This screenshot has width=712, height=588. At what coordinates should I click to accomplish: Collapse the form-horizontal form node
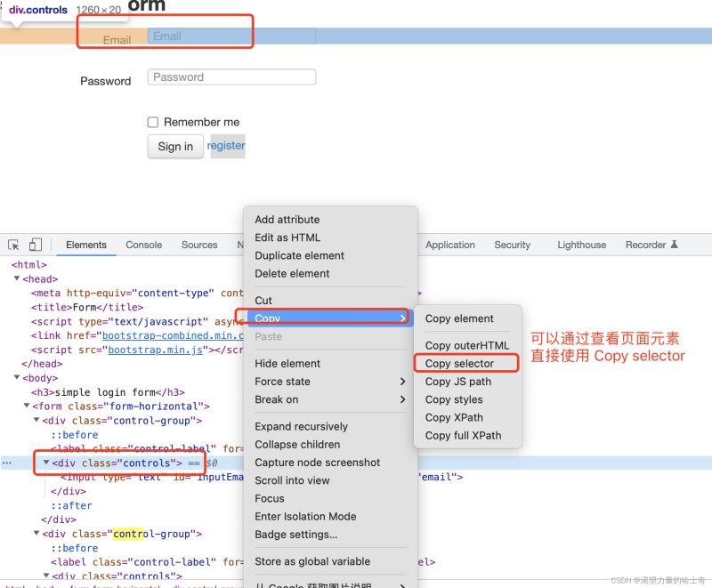pos(27,407)
